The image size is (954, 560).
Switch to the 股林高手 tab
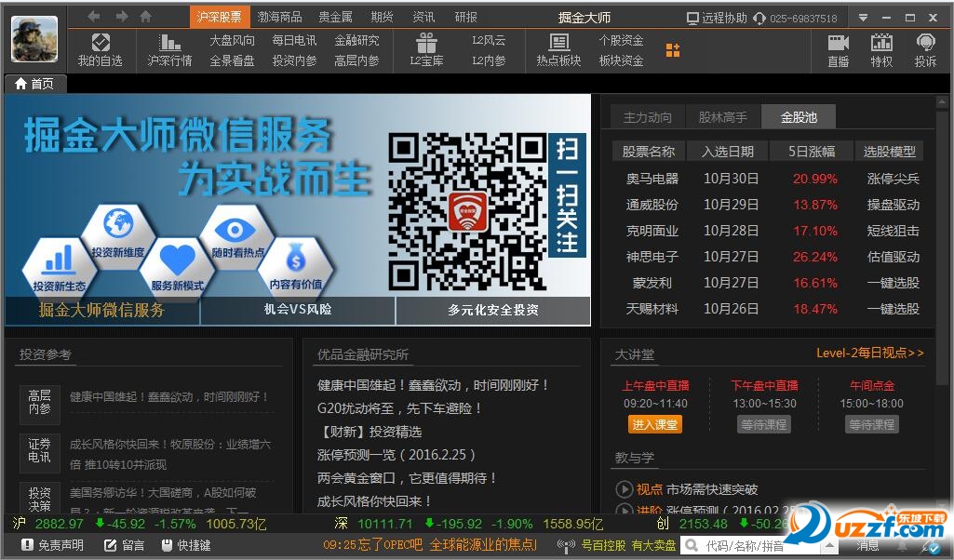(x=723, y=116)
